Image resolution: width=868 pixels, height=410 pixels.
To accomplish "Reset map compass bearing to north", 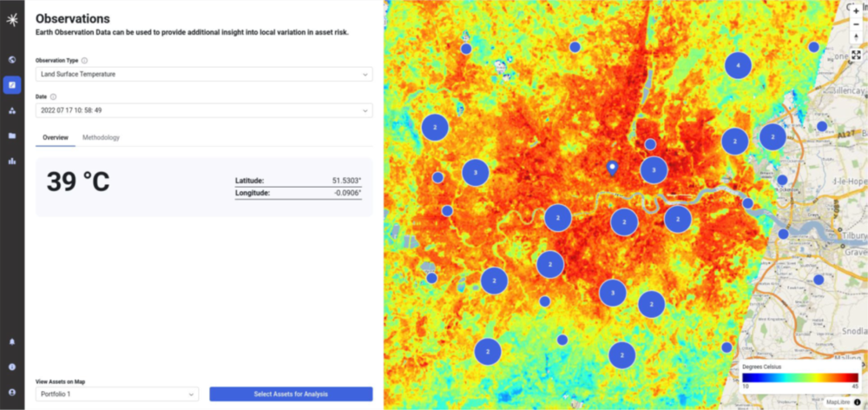I will (x=856, y=37).
